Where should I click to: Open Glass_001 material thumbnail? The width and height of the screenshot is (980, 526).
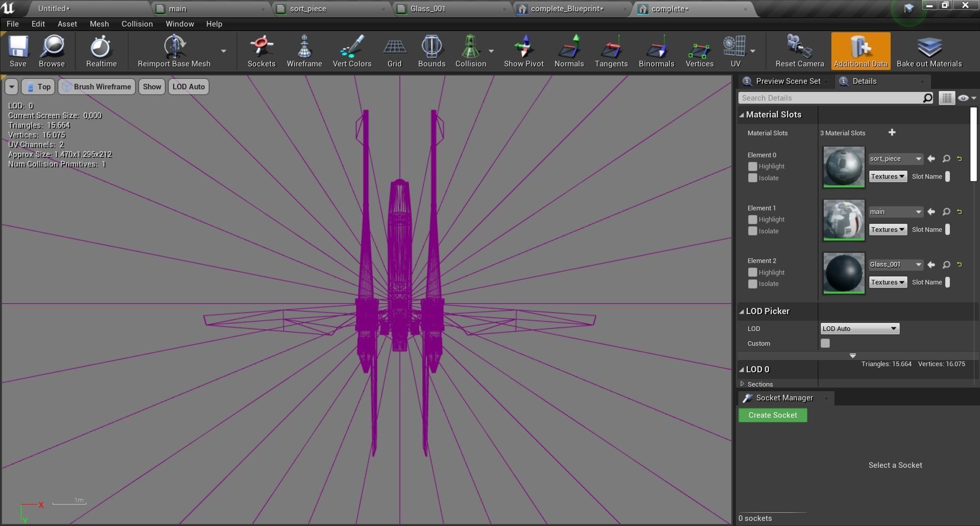(x=844, y=273)
